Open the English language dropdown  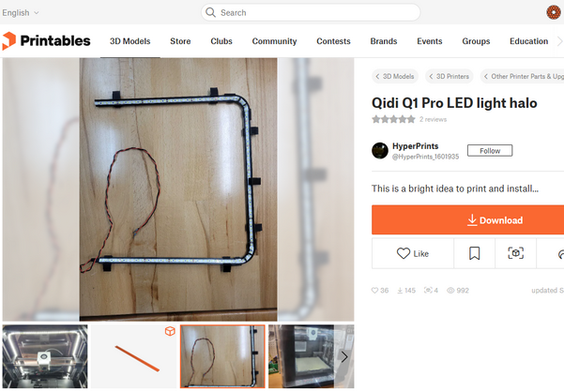coord(21,12)
